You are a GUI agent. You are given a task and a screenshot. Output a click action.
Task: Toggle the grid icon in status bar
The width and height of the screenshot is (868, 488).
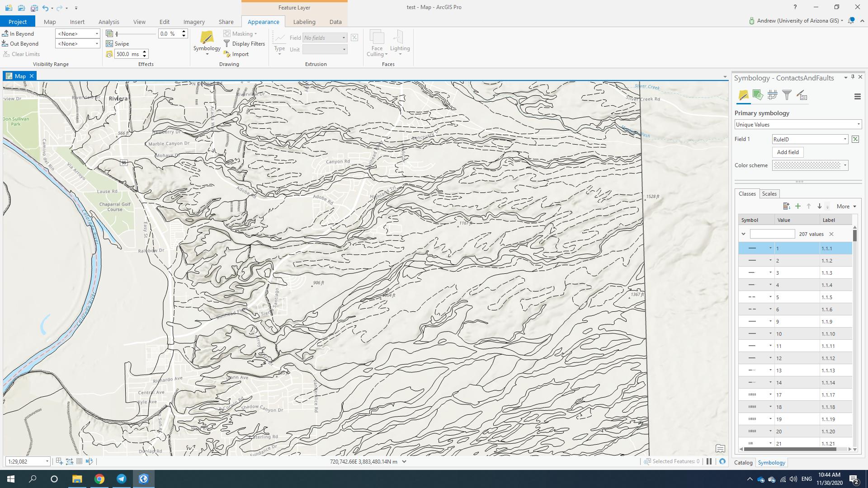[79, 461]
